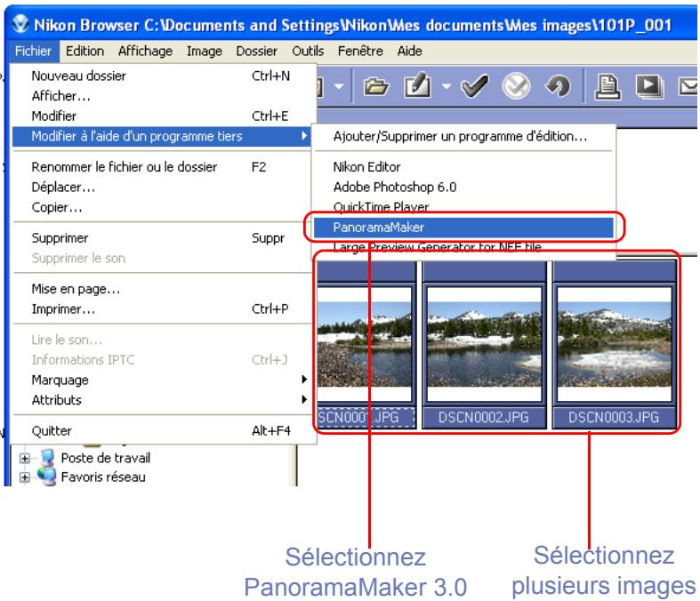Select QuickTime Player in submenu
Screen dimensions: 700x601
[x=463, y=207]
